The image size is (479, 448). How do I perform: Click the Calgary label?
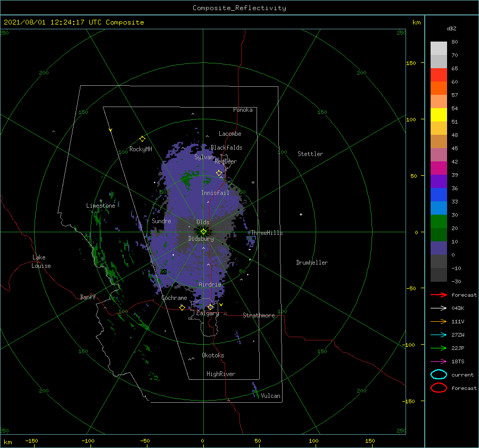coord(208,313)
